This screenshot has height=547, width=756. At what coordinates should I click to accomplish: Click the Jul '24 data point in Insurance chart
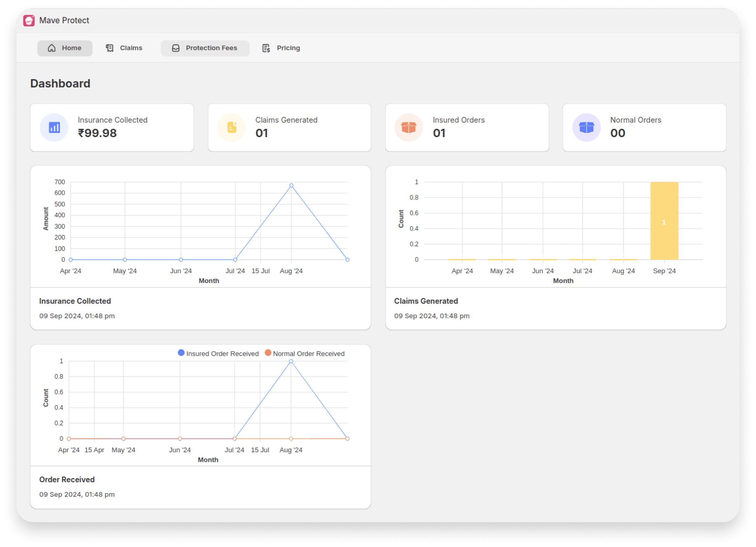pos(235,260)
